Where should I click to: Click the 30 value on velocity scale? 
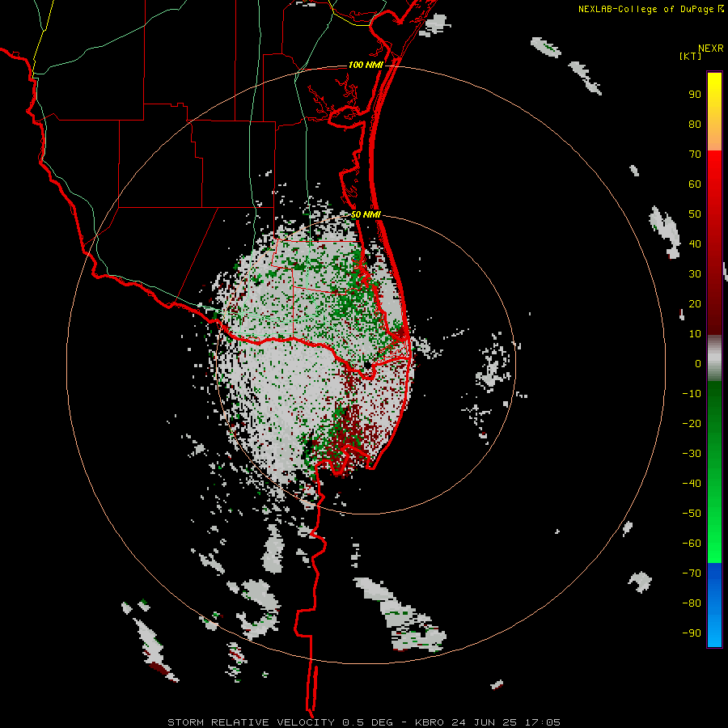point(695,274)
